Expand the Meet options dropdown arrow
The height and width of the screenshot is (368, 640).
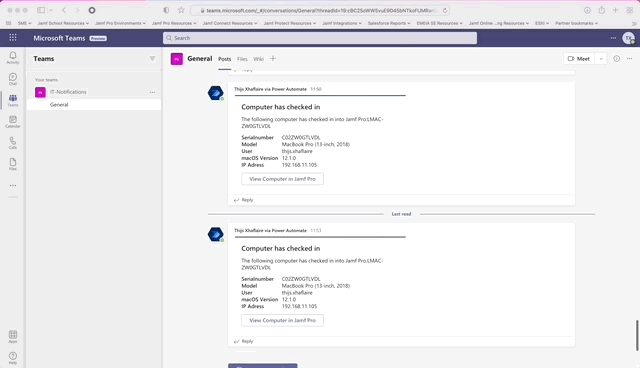tap(601, 59)
